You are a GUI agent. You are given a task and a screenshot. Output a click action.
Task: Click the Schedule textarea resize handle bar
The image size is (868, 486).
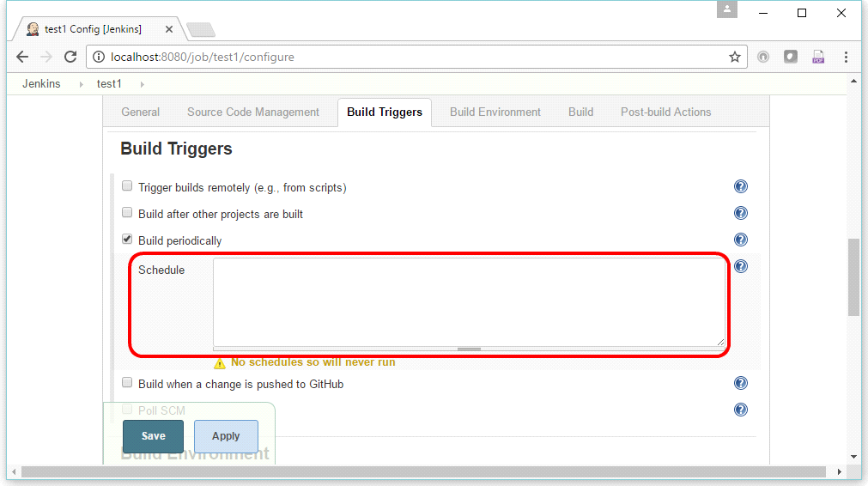[470, 349]
